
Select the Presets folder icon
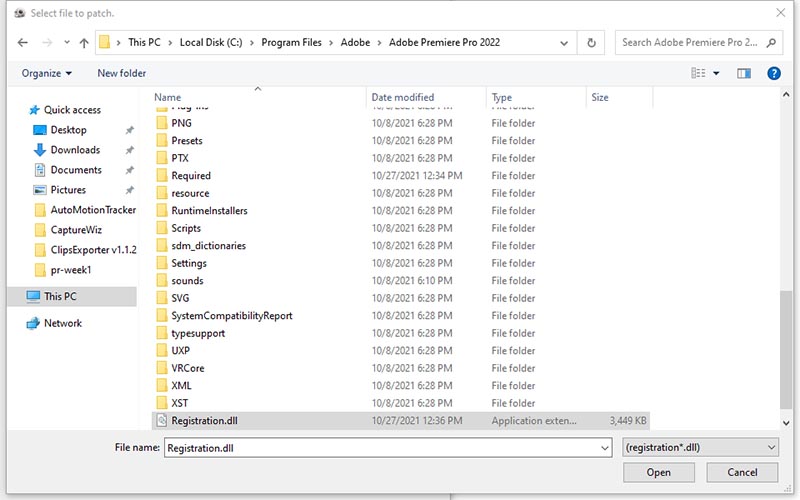click(x=162, y=140)
